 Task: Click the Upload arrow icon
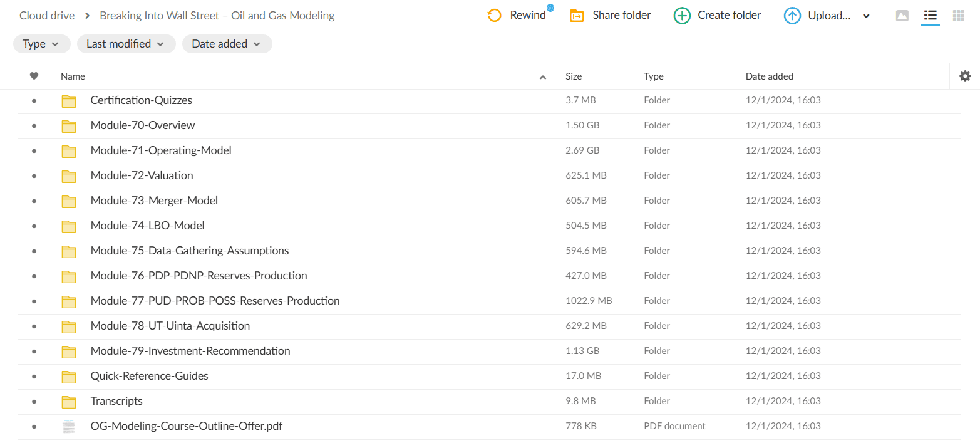click(792, 16)
